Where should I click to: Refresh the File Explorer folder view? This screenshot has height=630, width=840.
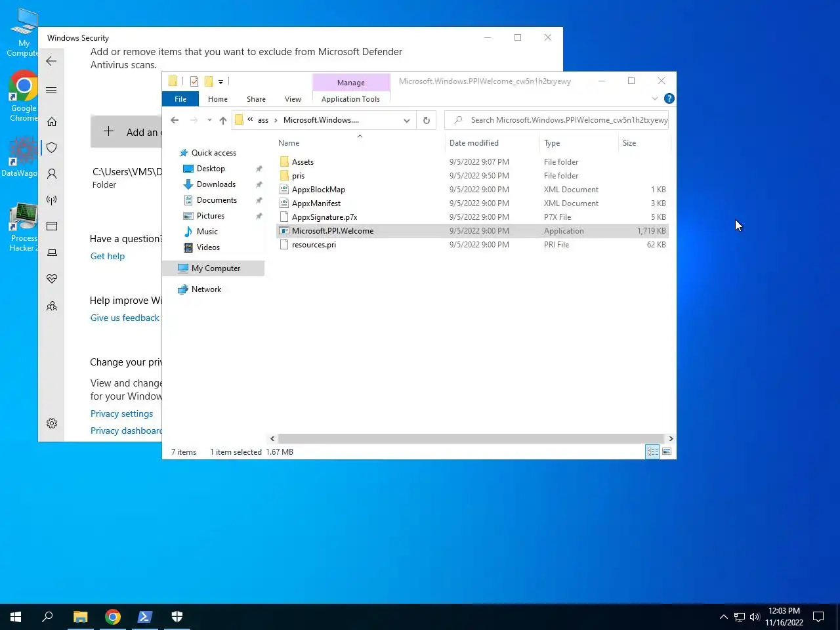426,120
